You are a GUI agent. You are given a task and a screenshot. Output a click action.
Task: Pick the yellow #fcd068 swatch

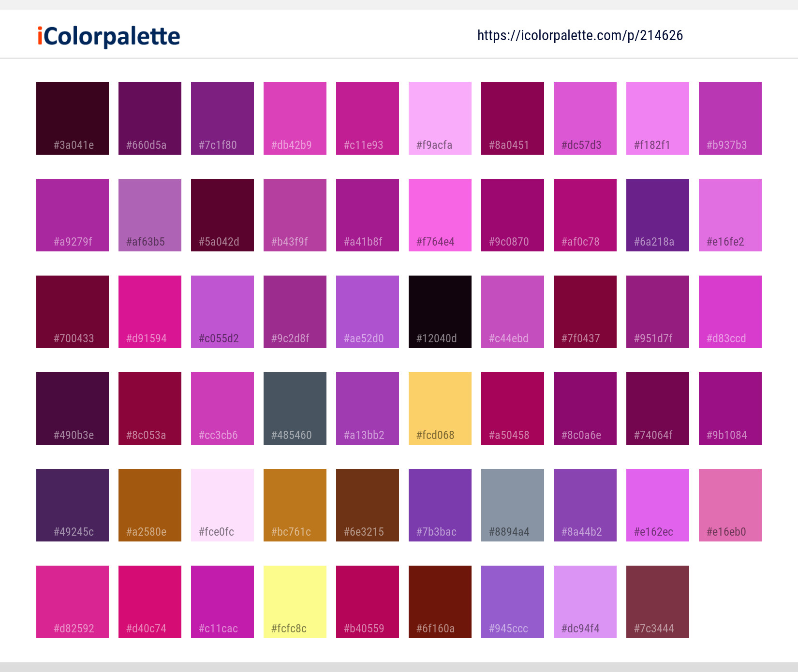[x=440, y=409]
